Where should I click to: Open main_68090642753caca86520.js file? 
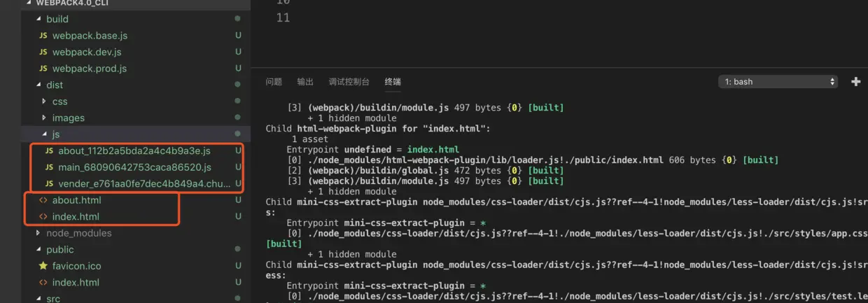(x=134, y=167)
